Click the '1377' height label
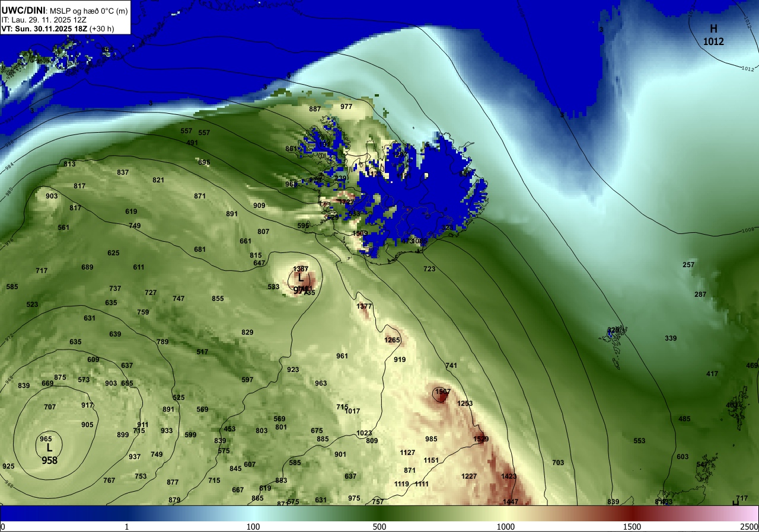This screenshot has height=532, width=759. coord(365,306)
